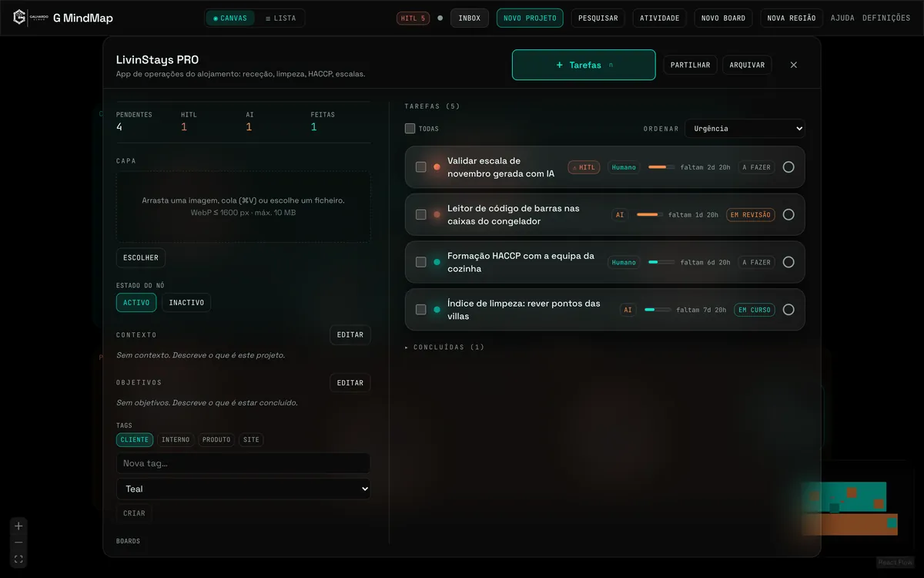Edit the Contexto section
The height and width of the screenshot is (578, 924).
(x=350, y=334)
